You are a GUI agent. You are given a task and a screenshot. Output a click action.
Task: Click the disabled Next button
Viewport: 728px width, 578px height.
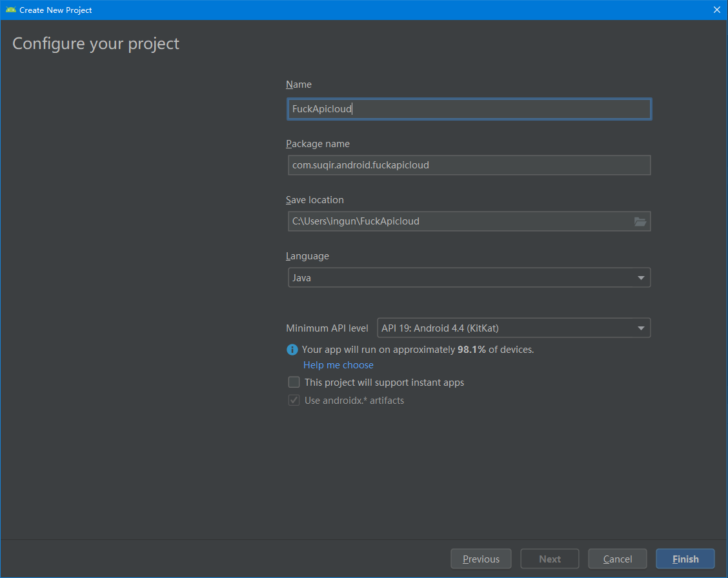(549, 559)
